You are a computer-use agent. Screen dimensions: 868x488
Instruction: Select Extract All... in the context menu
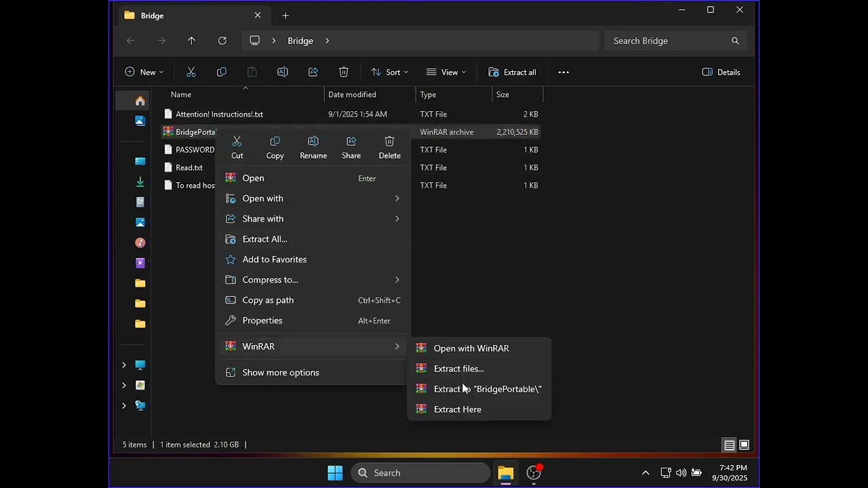pos(313,239)
